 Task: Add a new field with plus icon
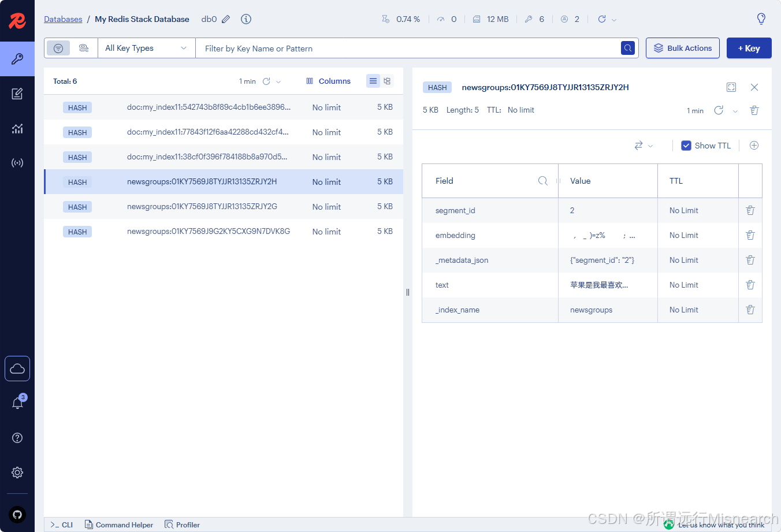754,146
